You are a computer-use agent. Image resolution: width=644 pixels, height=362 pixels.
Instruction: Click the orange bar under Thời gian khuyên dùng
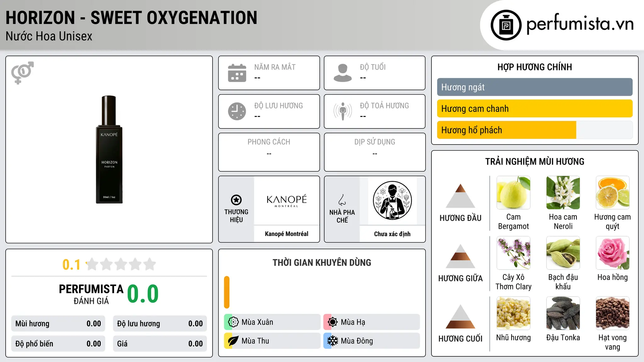pyautogui.click(x=227, y=292)
